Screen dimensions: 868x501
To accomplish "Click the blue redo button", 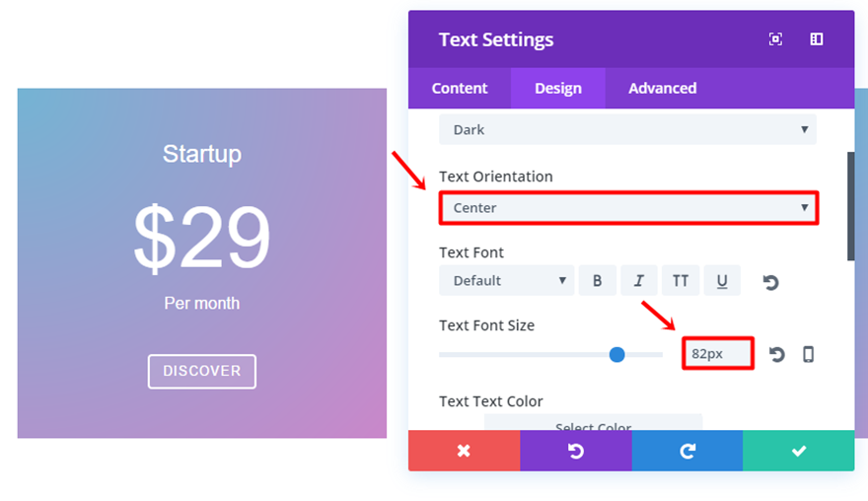I will [687, 451].
